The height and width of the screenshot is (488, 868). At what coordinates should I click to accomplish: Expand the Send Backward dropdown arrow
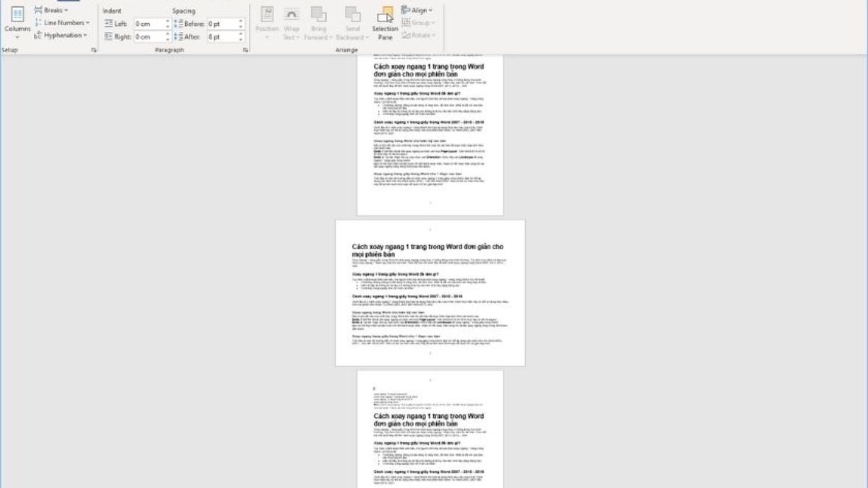(366, 37)
